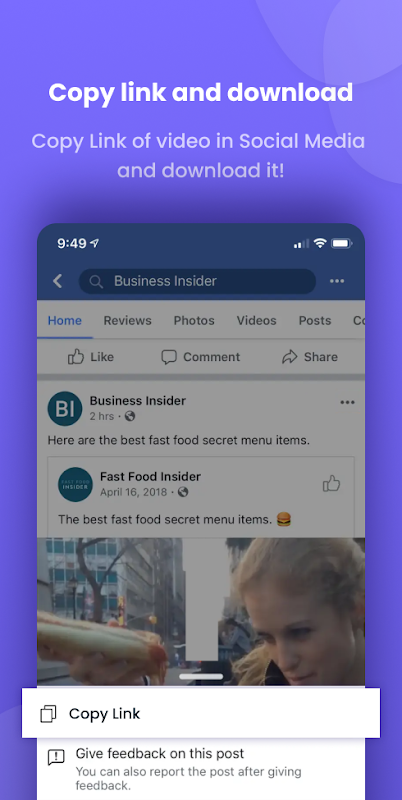
Task: Click the search magnifier icon
Action: coord(96,281)
